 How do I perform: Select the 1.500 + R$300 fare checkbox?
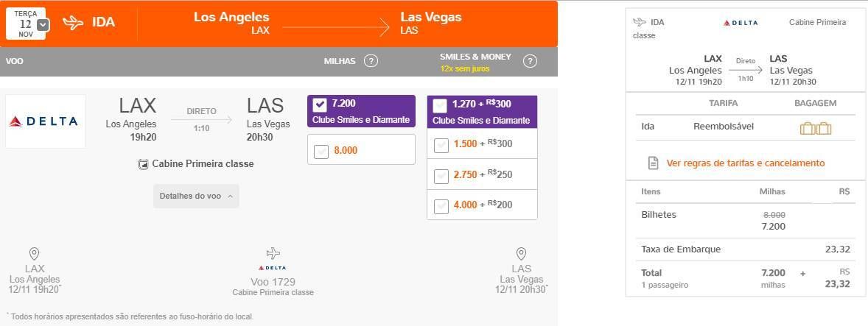[441, 145]
